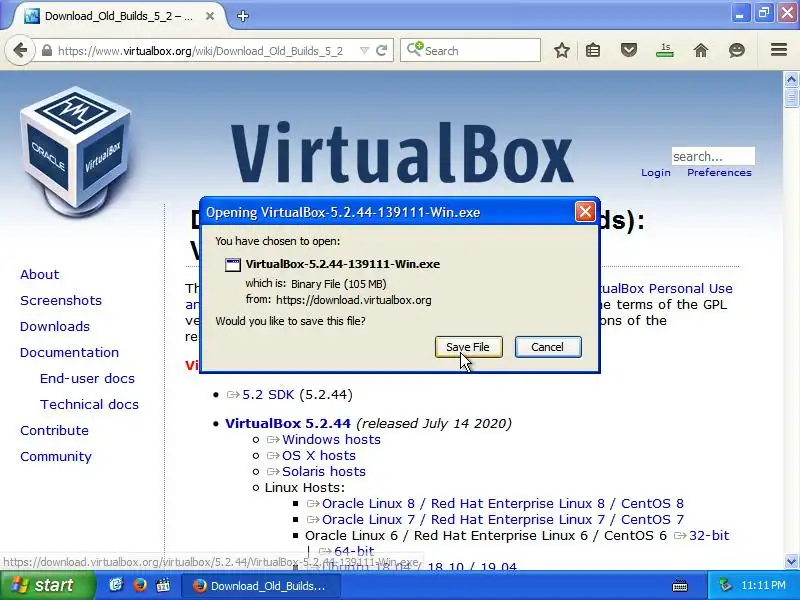Image resolution: width=800 pixels, height=600 pixels.
Task: Open the URL history dropdown arrow
Action: (x=364, y=51)
